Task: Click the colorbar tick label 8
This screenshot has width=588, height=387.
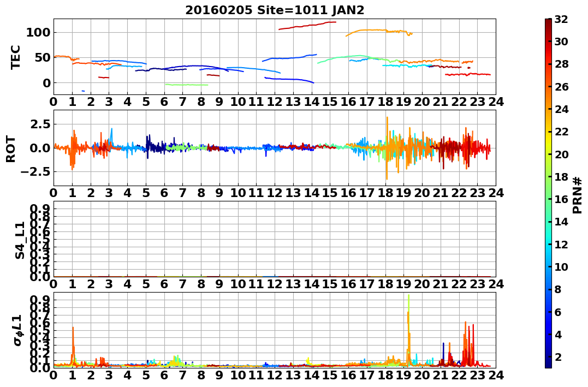Action: click(x=557, y=289)
